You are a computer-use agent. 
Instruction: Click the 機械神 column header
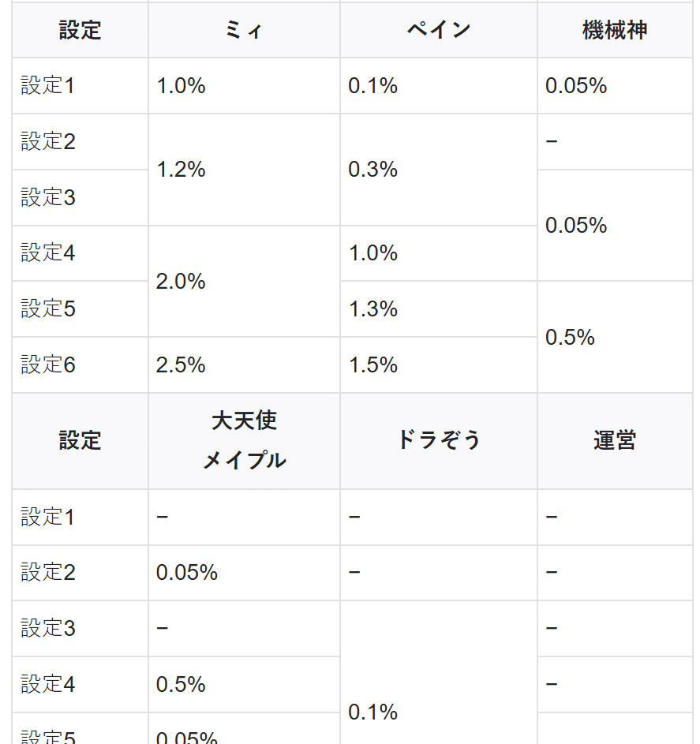[x=615, y=31]
